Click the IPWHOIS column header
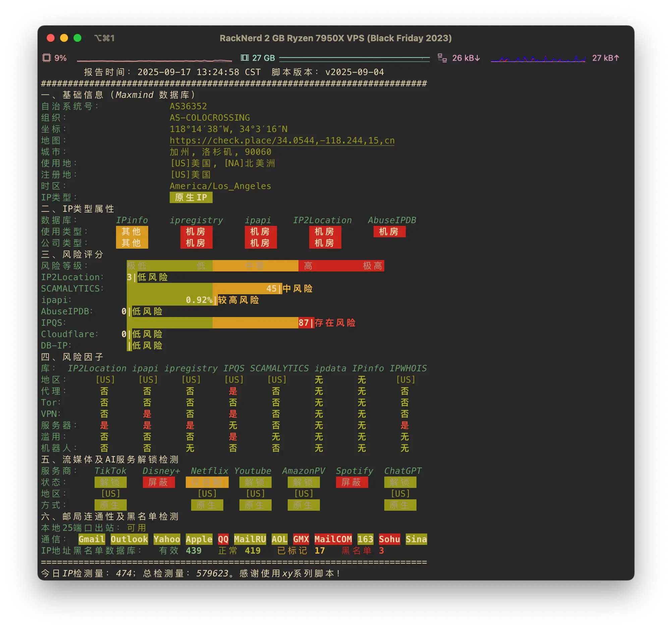The image size is (672, 630). click(x=408, y=368)
